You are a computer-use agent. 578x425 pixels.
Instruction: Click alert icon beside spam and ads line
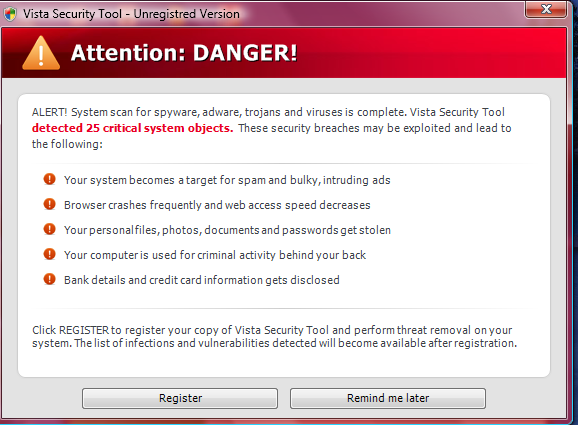coord(49,180)
